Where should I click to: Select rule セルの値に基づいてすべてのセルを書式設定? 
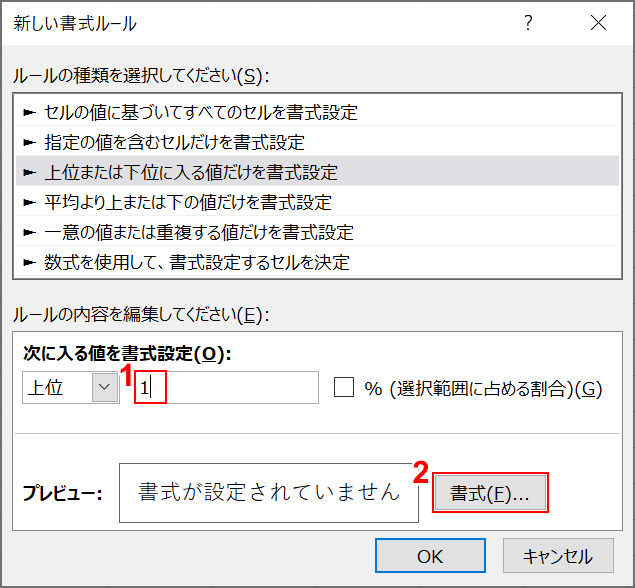click(318, 112)
